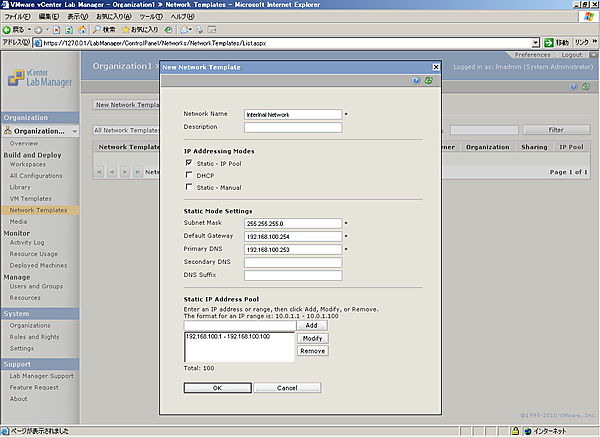Click the browser Back arrow icon
The width and height of the screenshot is (600, 438).
coord(9,30)
